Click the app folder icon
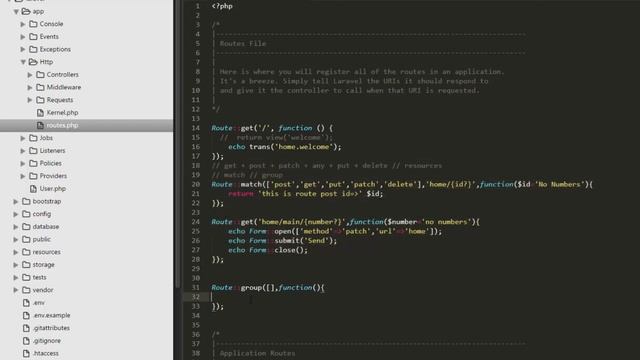The width and height of the screenshot is (640, 360). tap(26, 11)
